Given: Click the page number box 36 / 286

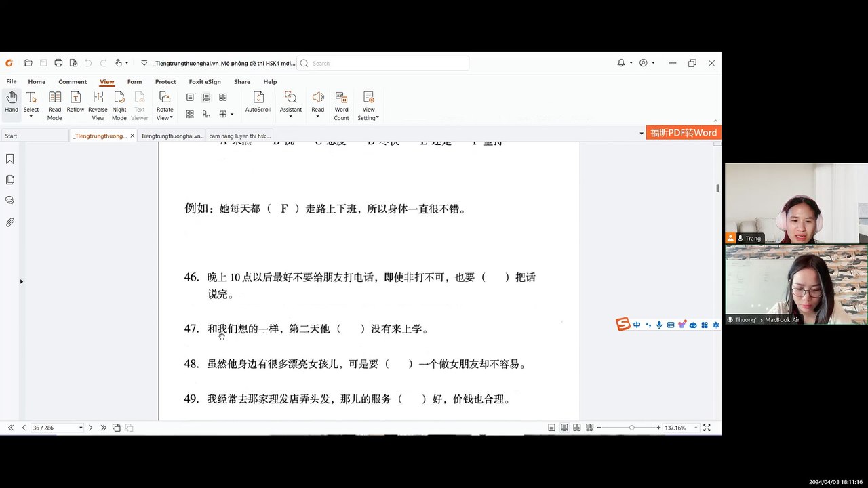Looking at the screenshot, I should pyautogui.click(x=58, y=428).
